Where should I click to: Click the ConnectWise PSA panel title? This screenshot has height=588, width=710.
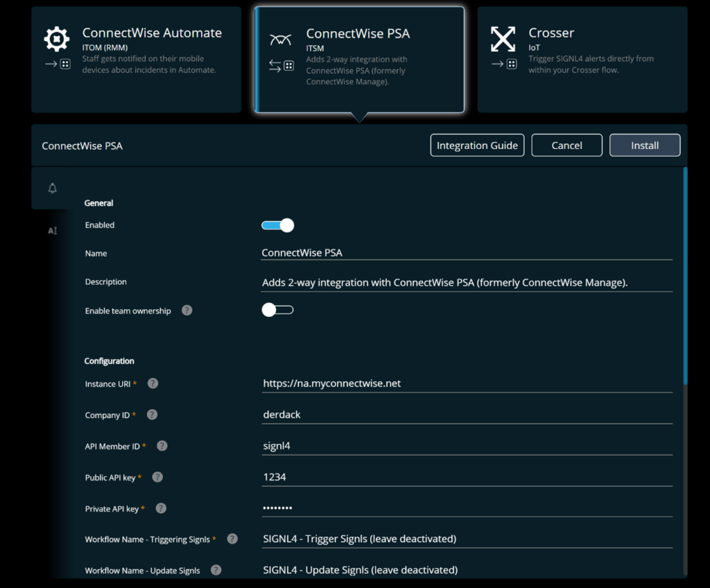[x=82, y=146]
